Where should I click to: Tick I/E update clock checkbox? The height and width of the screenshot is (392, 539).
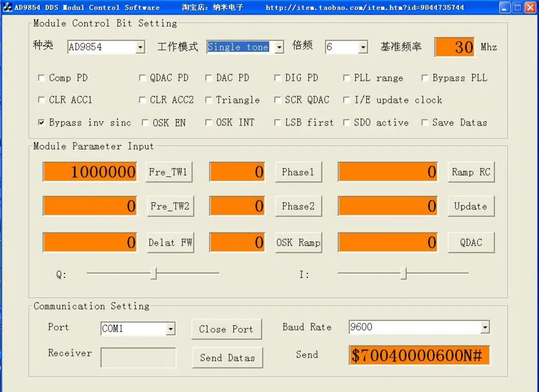(x=346, y=100)
